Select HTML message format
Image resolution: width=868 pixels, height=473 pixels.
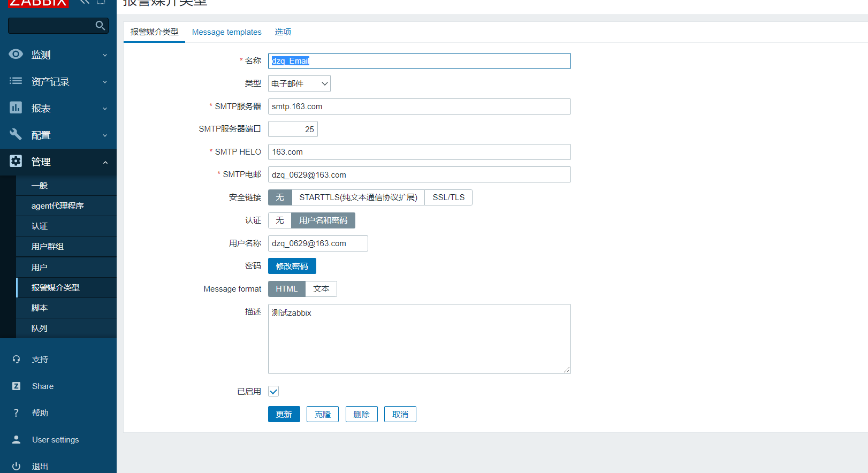pyautogui.click(x=286, y=289)
